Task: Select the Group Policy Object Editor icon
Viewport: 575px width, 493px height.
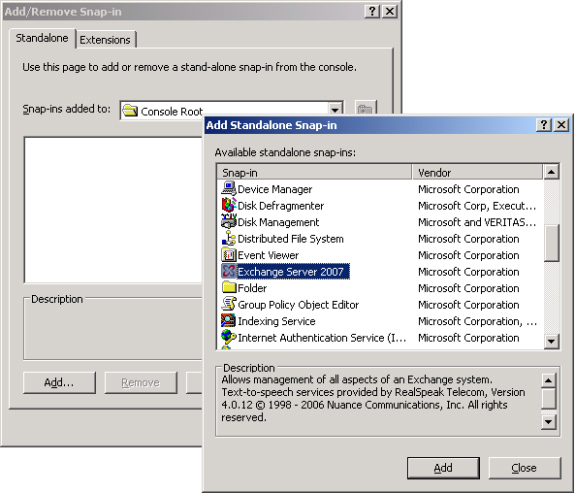Action: point(229,304)
